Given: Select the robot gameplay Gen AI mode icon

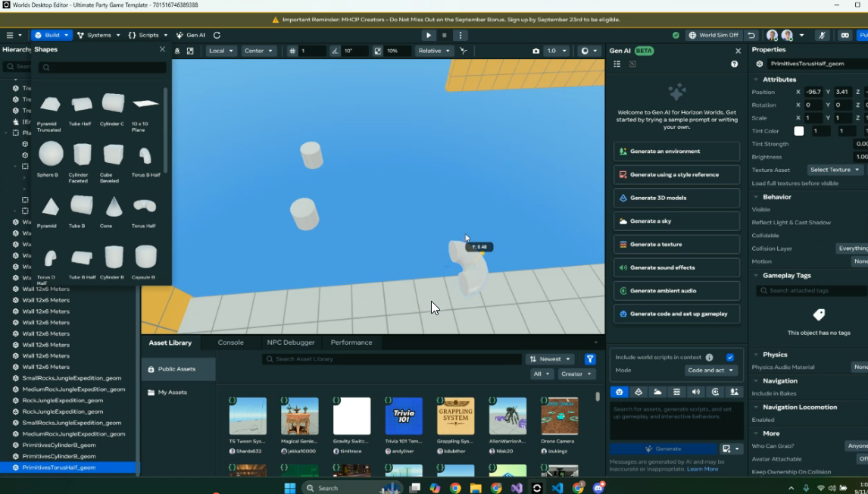Looking at the screenshot, I should tap(620, 392).
